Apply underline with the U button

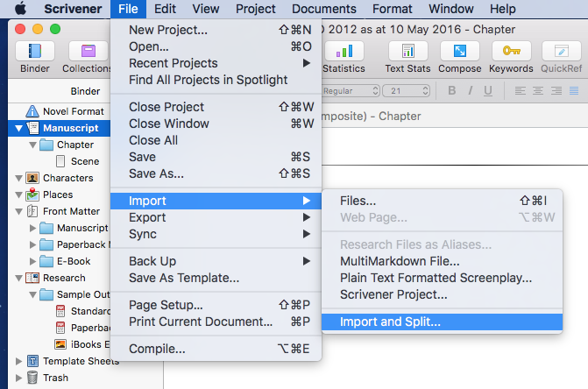pyautogui.click(x=488, y=91)
